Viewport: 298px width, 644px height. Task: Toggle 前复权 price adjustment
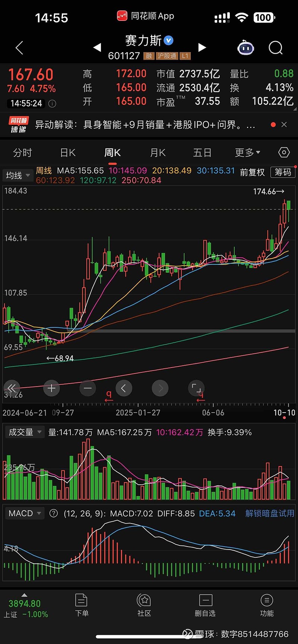click(252, 172)
